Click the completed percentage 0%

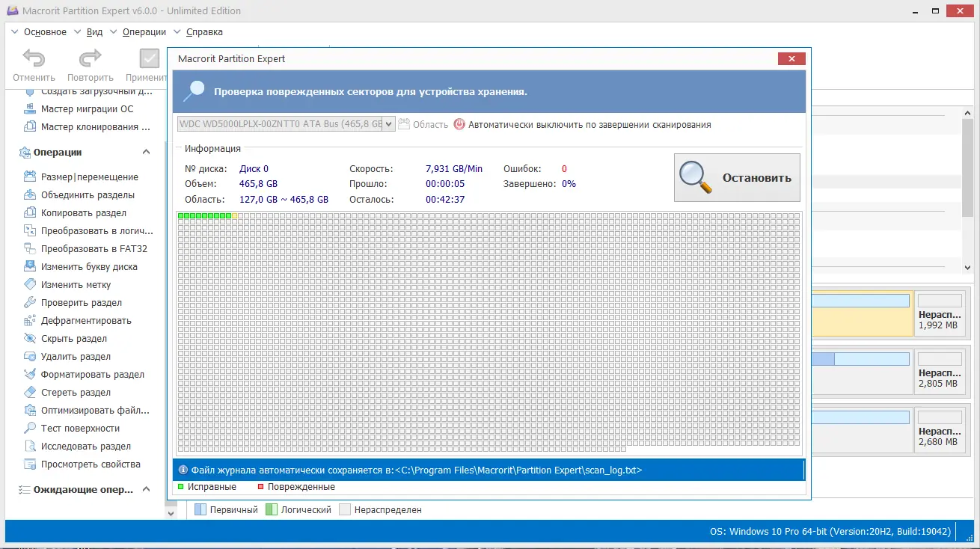(x=569, y=184)
